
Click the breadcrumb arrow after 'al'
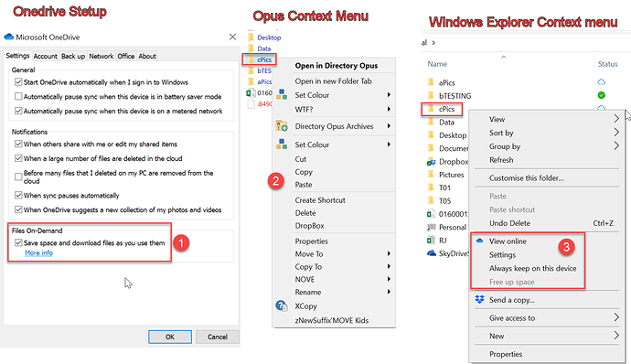coord(433,43)
